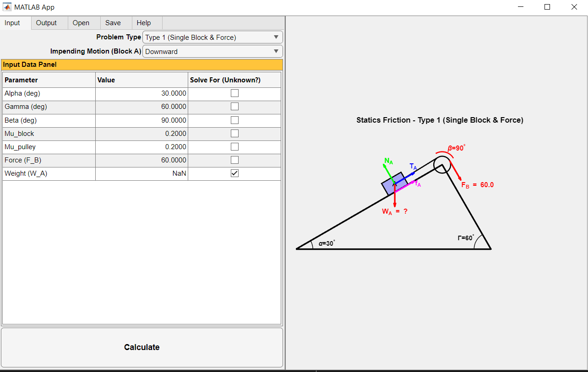Viewport: 588px width, 372px height.
Task: Select the Beta (deg) parameter cell
Action: [49, 120]
